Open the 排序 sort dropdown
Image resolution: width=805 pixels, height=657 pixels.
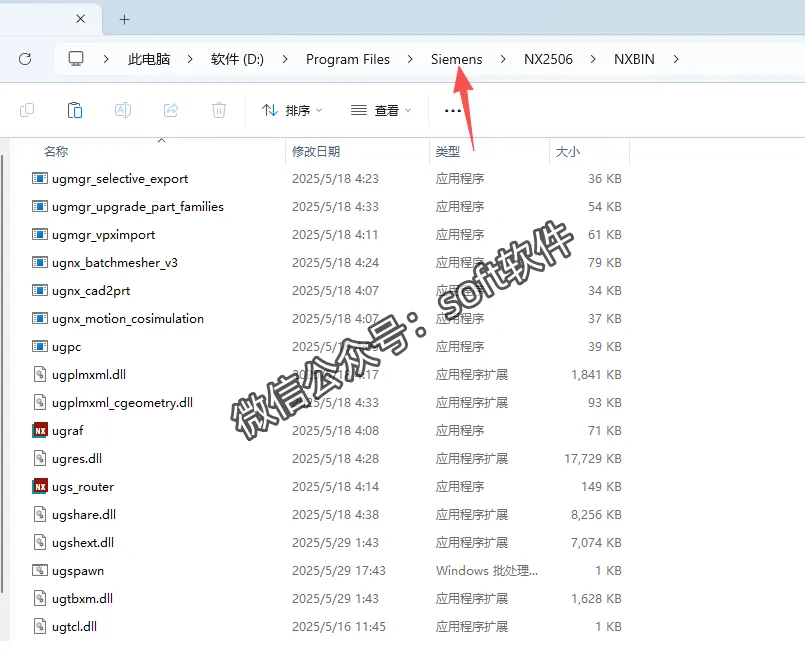point(292,110)
